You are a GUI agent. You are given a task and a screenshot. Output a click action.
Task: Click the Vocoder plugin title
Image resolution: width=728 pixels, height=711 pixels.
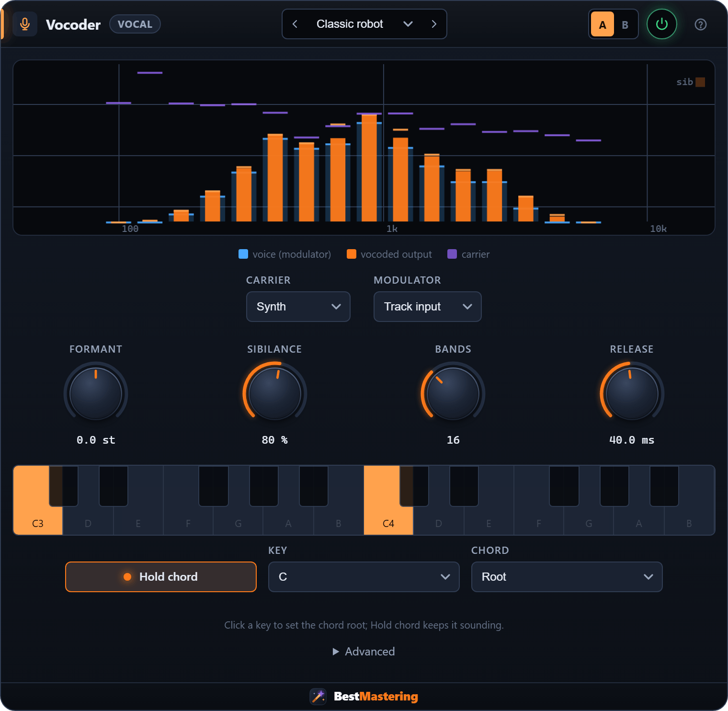click(73, 24)
